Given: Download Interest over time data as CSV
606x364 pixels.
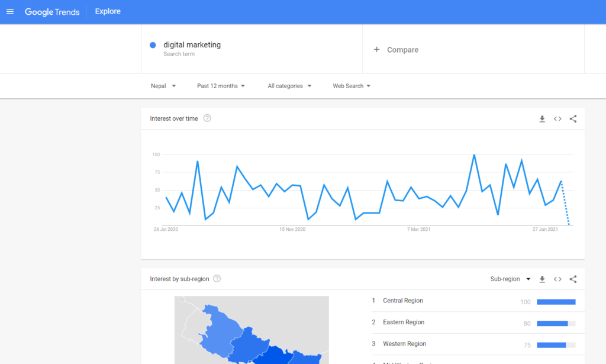Looking at the screenshot, I should point(542,119).
